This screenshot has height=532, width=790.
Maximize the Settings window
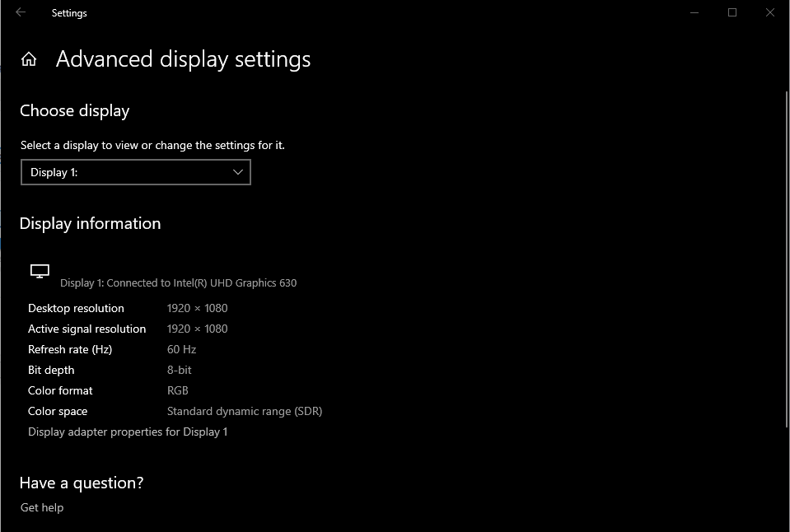pos(732,12)
